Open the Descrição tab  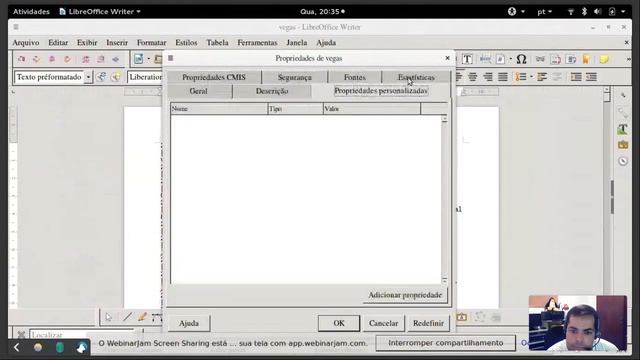click(x=272, y=91)
